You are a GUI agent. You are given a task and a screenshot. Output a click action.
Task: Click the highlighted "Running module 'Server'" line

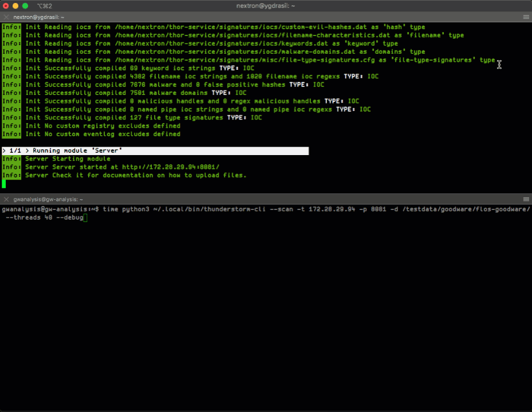coord(155,150)
